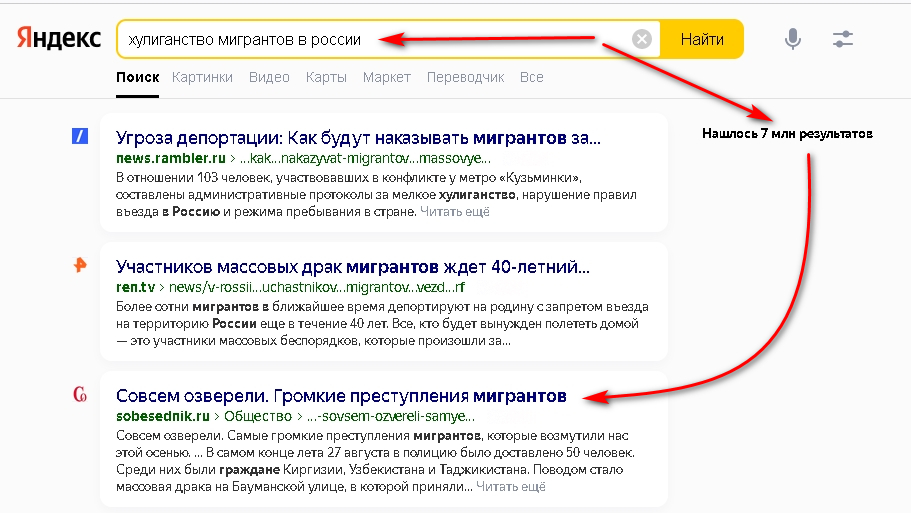Image resolution: width=911 pixels, height=513 pixels.
Task: Open search settings sliders icon
Action: click(842, 40)
